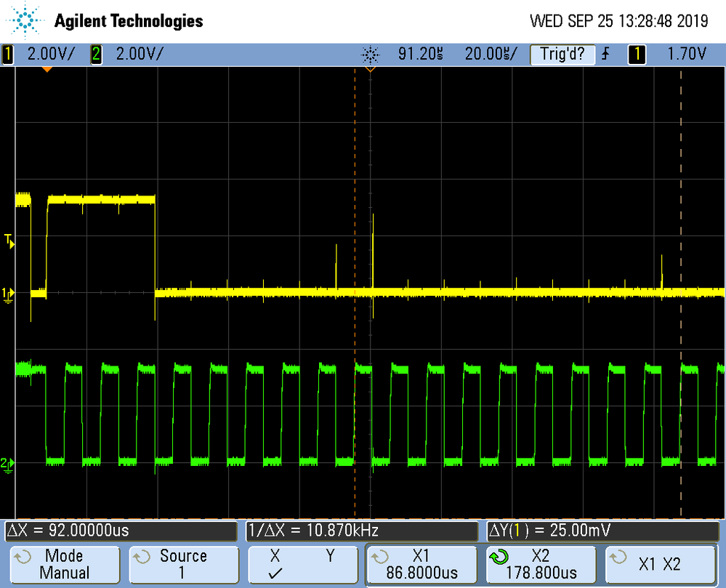This screenshot has height=588, width=726.
Task: Click the delay reference star icon
Action: coord(371,55)
